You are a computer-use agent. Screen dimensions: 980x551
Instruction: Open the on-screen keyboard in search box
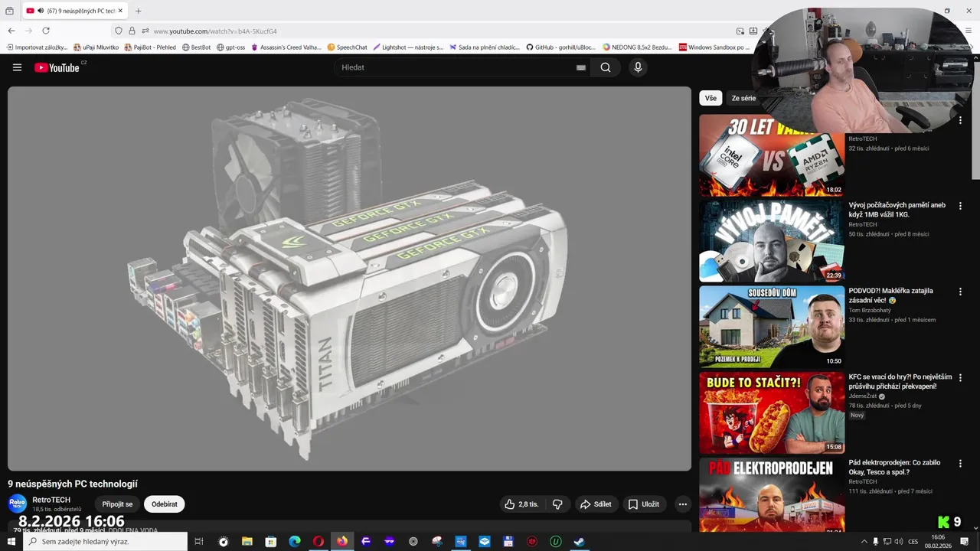point(581,67)
